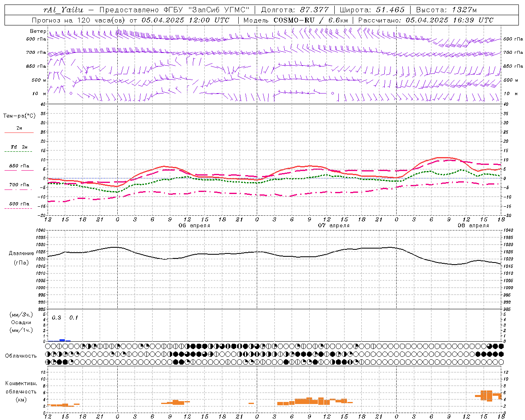The height and width of the screenshot is (420, 525).
Task: Click the elevation label 'Высота: 1327м'
Action: (x=446, y=10)
